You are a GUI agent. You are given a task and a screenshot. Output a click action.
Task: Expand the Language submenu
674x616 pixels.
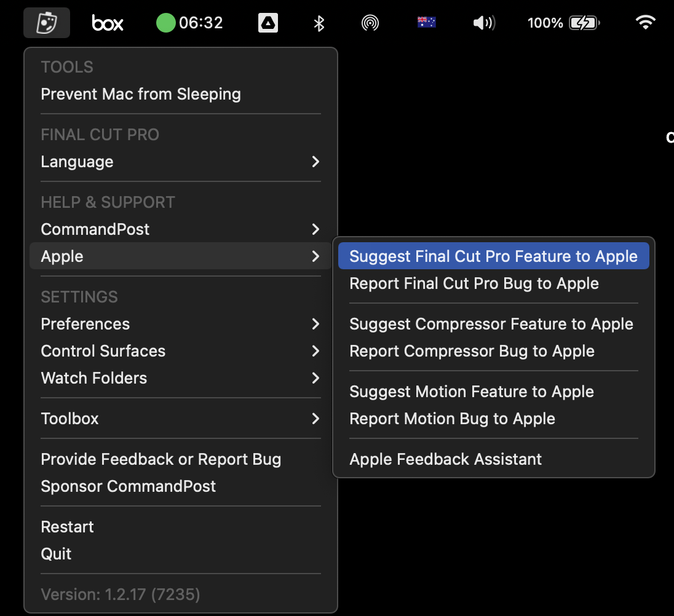[181, 162]
